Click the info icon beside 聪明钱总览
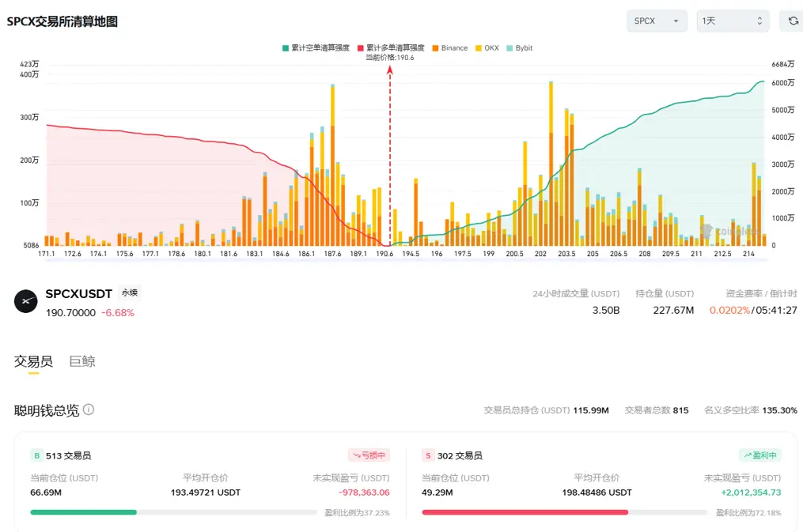 click(89, 409)
